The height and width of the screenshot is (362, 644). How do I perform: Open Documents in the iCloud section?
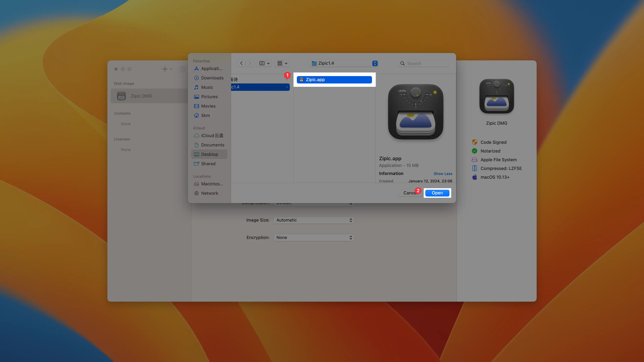point(209,145)
